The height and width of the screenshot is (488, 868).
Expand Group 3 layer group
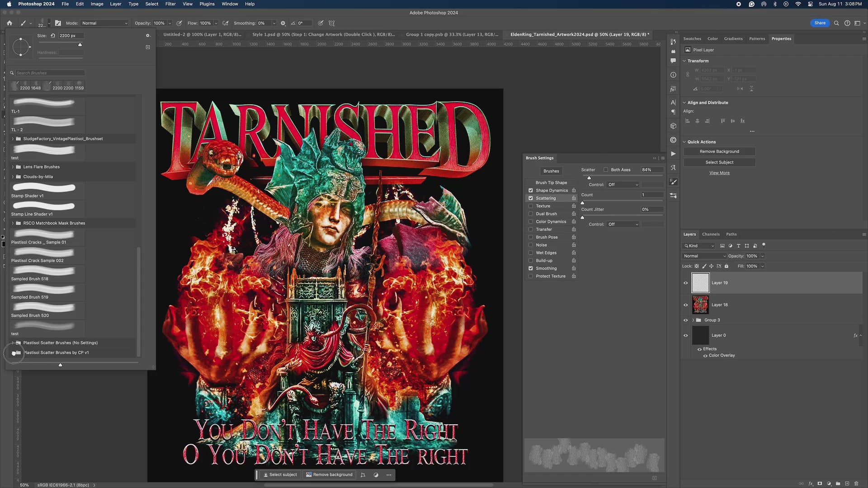(x=693, y=320)
